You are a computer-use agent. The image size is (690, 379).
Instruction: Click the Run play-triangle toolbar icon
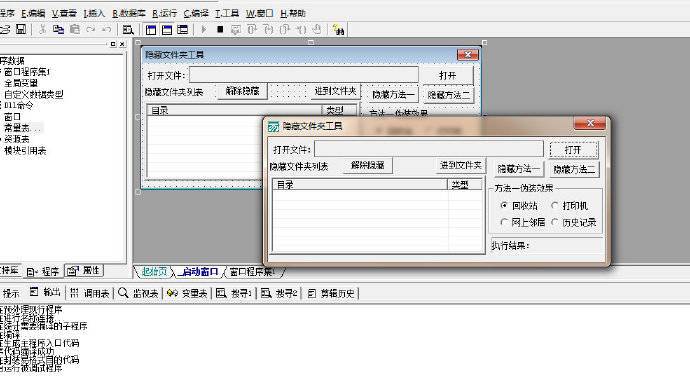[204, 29]
